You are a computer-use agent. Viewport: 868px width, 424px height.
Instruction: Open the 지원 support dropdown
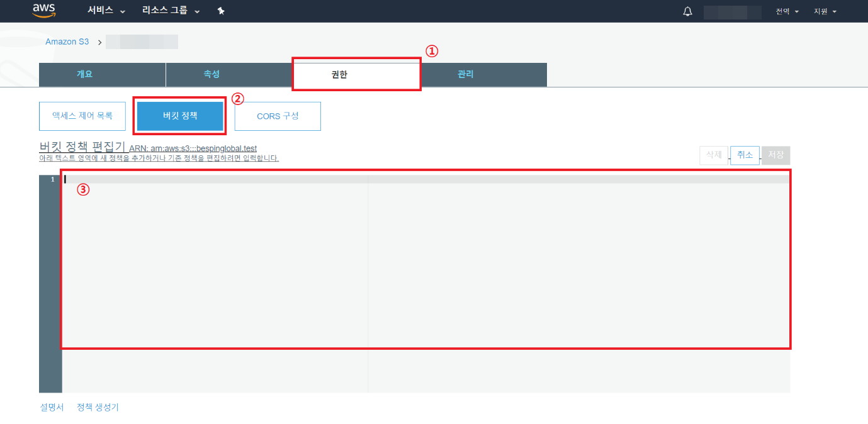point(825,11)
